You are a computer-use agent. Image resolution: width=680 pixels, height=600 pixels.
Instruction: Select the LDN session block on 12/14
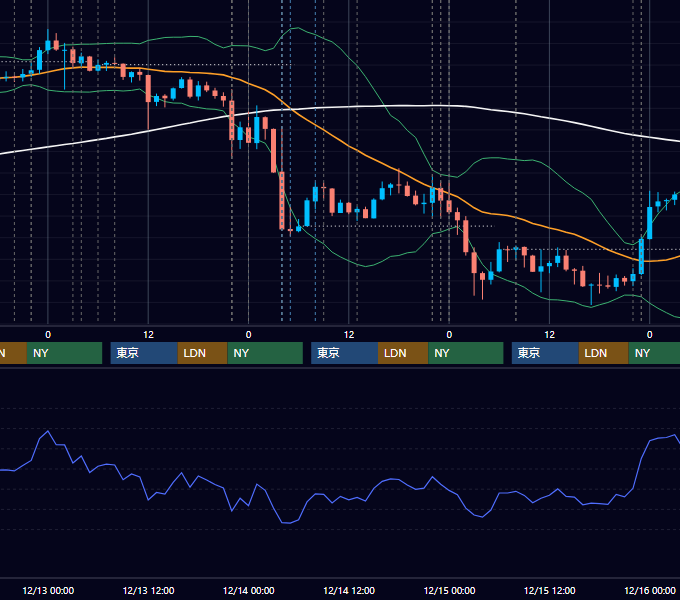click(403, 353)
